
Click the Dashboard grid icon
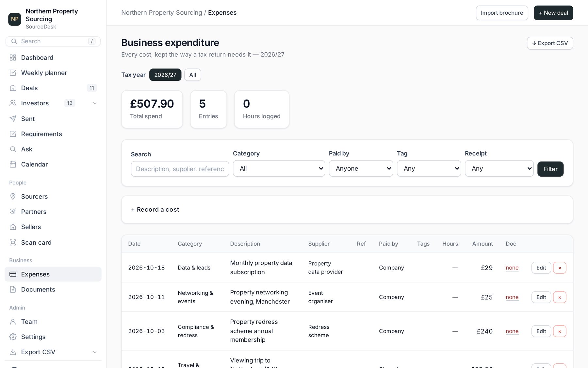click(13, 58)
